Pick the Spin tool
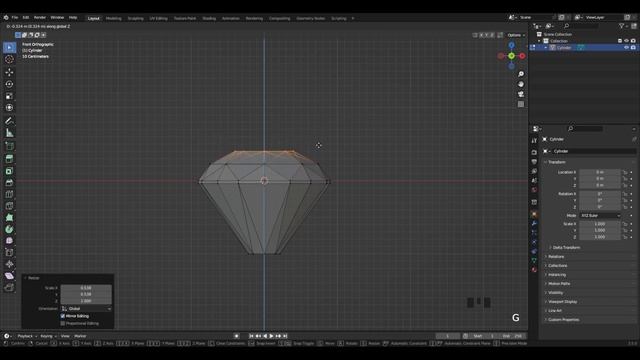The image size is (640, 360). pos(9,229)
